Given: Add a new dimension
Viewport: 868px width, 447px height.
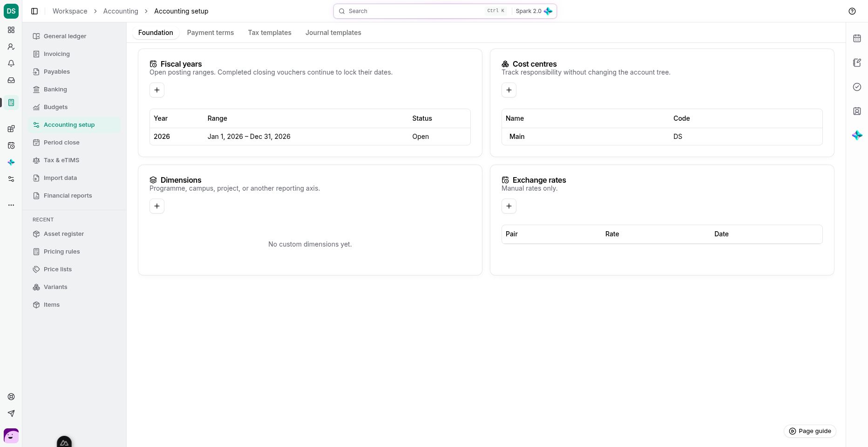Looking at the screenshot, I should tap(157, 206).
